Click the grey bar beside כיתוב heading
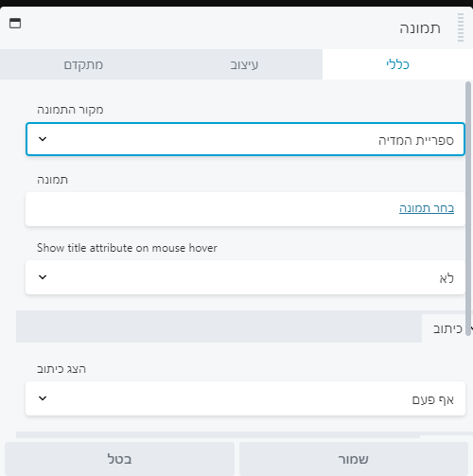Viewport: 473px width, 476px height. (x=219, y=326)
